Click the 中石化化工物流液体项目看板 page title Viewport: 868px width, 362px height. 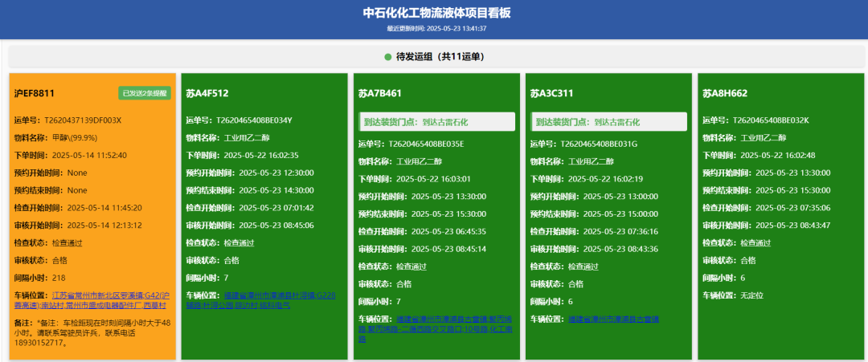coord(436,13)
